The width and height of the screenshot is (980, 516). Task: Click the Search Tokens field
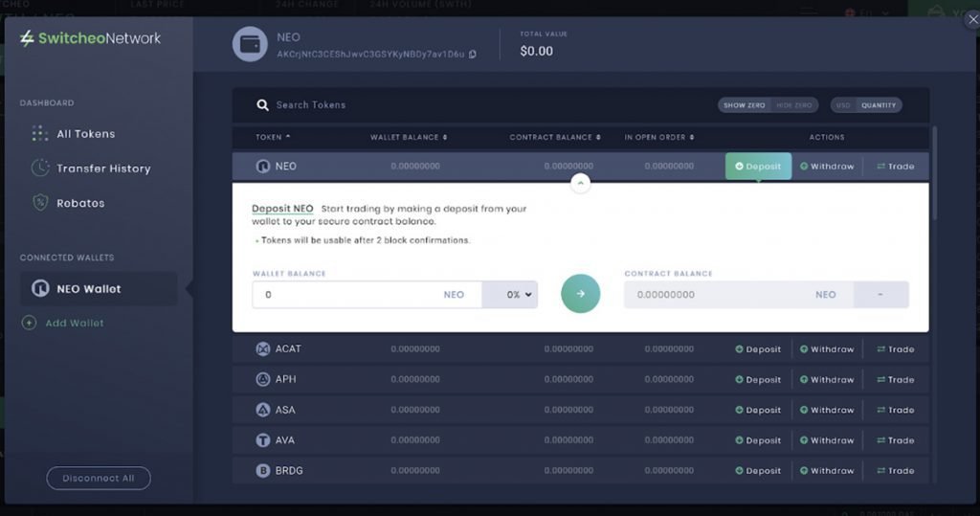click(311, 105)
